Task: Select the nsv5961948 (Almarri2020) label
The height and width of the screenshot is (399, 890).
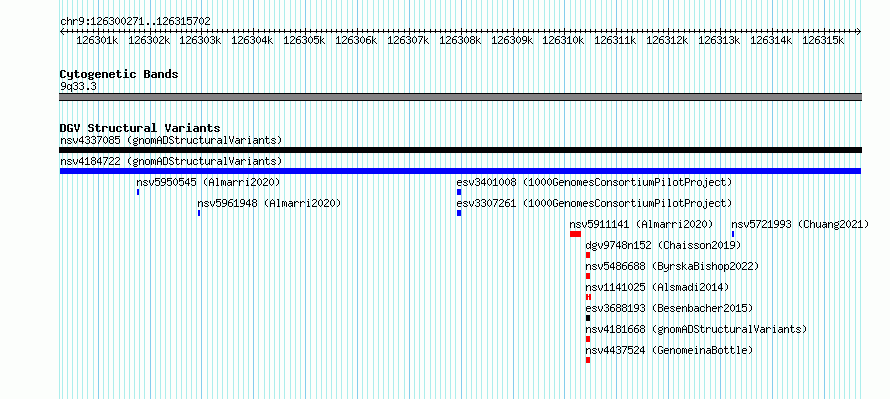Action: [269, 203]
